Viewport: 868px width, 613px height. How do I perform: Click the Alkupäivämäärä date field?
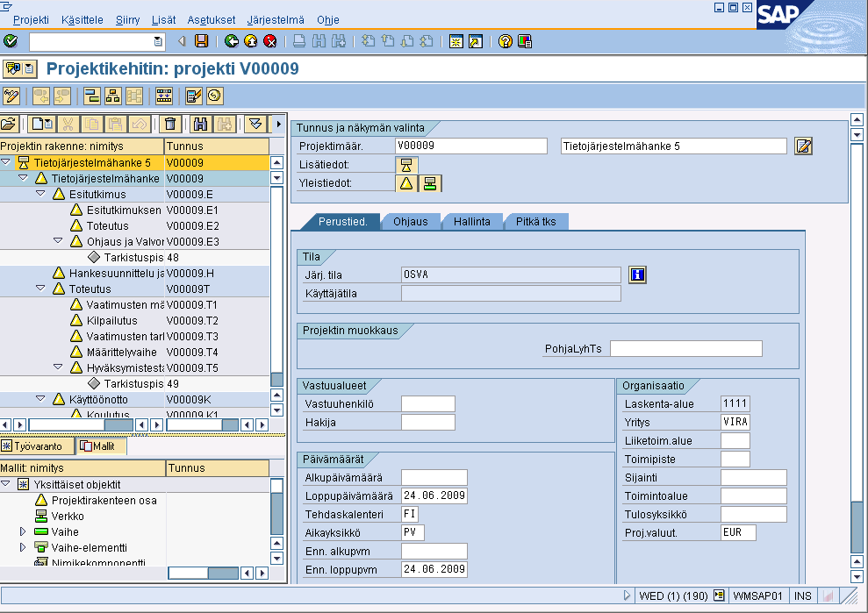pos(434,477)
